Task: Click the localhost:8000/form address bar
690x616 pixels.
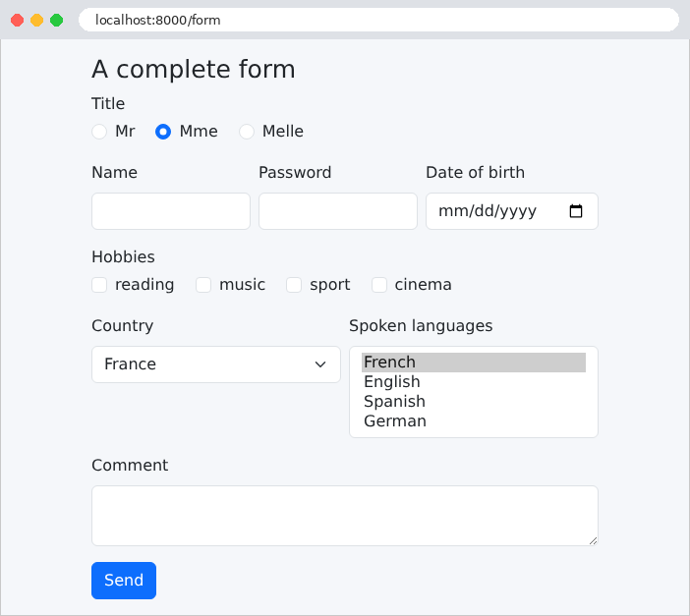Action: pyautogui.click(x=378, y=20)
